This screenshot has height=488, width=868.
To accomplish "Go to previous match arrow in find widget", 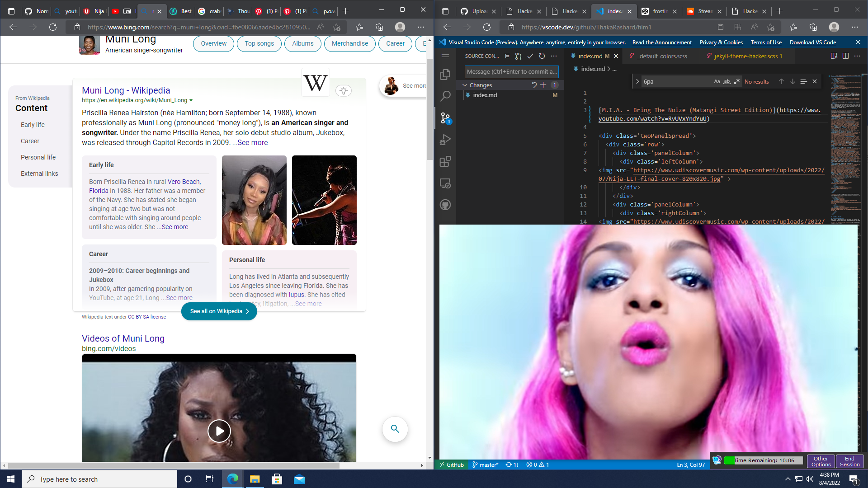I will (781, 81).
